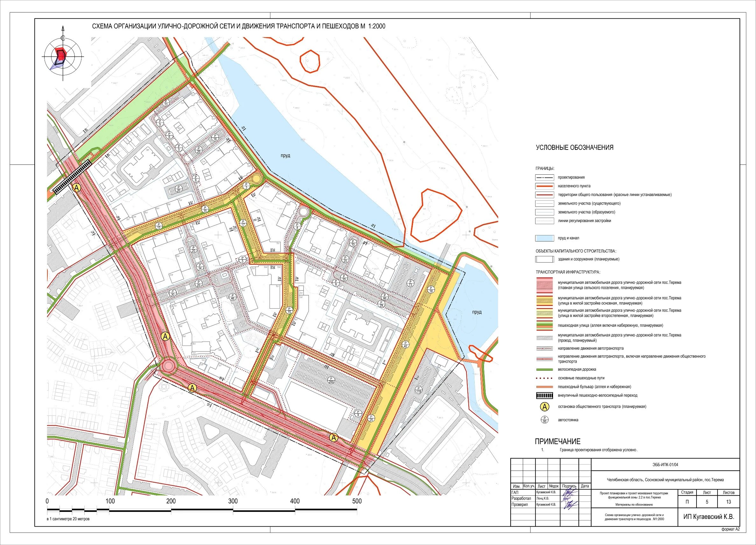Click the wind rose compass symbol
The height and width of the screenshot is (545, 756).
pyautogui.click(x=63, y=57)
